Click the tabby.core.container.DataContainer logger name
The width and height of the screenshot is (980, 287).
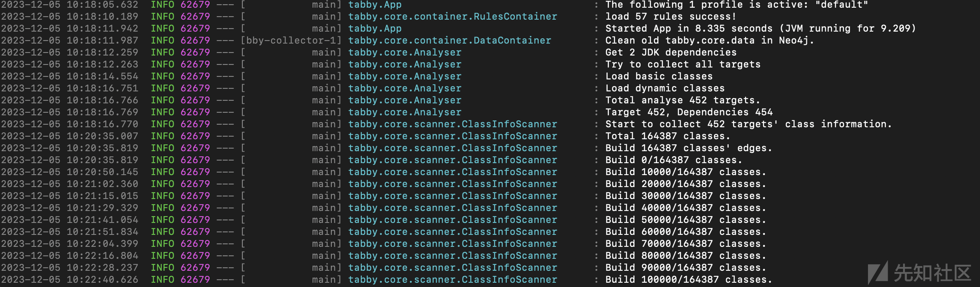[x=449, y=41]
